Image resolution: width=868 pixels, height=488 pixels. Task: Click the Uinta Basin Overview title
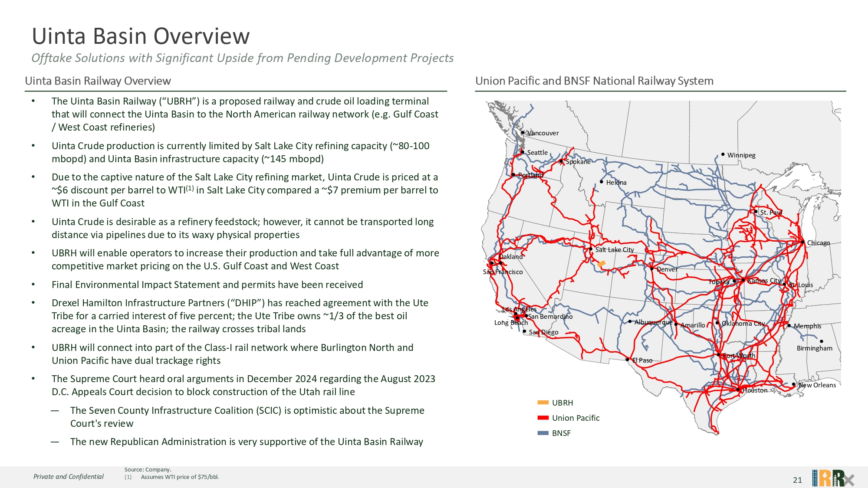[141, 36]
